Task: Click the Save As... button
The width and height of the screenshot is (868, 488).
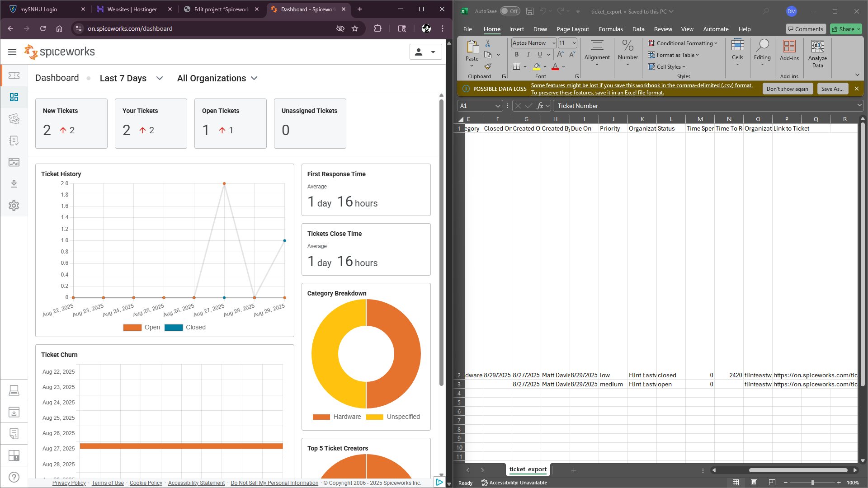Action: (832, 89)
